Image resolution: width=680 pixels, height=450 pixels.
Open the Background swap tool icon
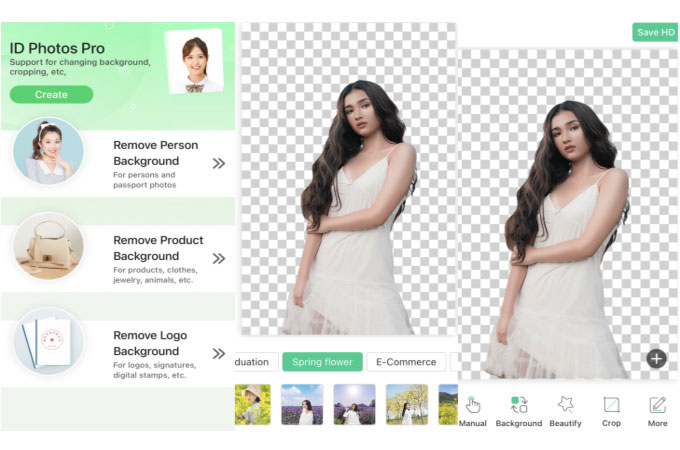(x=519, y=404)
